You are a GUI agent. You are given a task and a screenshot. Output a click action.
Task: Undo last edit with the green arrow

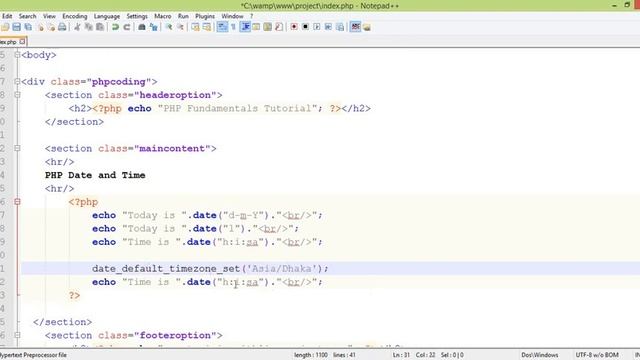(116, 27)
